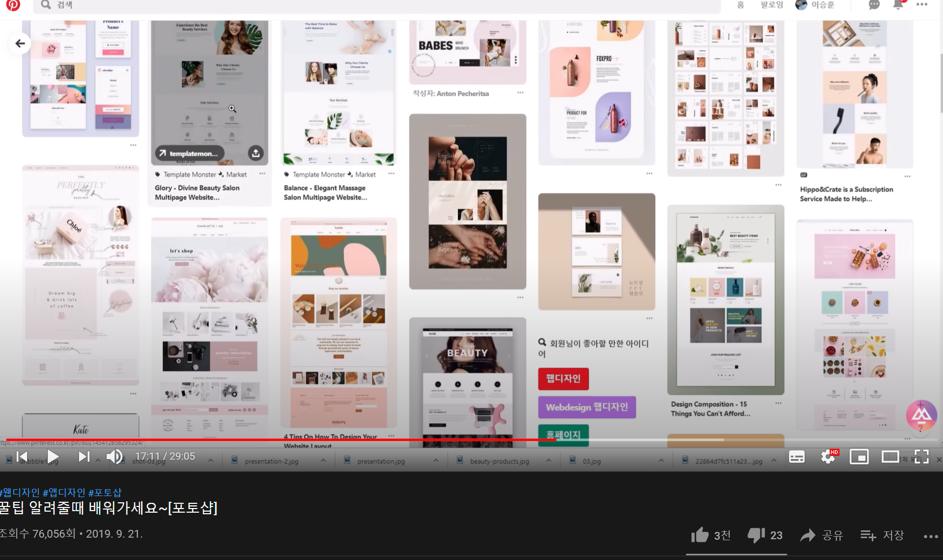The width and height of the screenshot is (943, 560).
Task: Switch to miniplayer mode
Action: (859, 457)
